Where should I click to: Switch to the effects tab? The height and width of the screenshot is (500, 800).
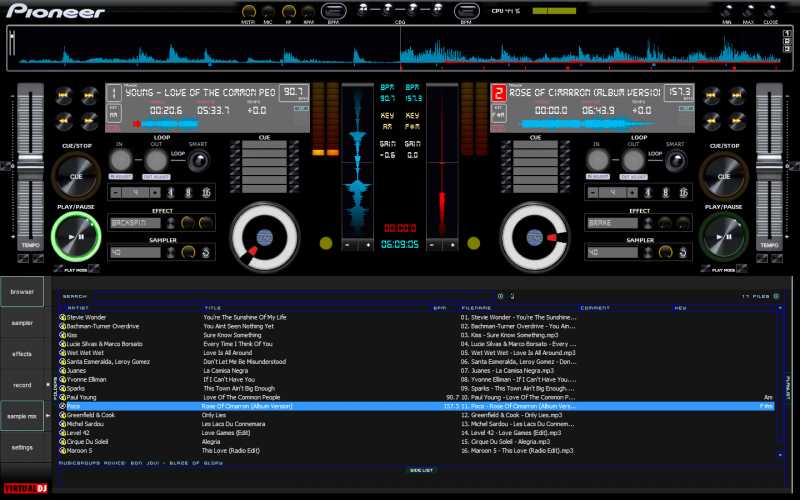tap(22, 354)
